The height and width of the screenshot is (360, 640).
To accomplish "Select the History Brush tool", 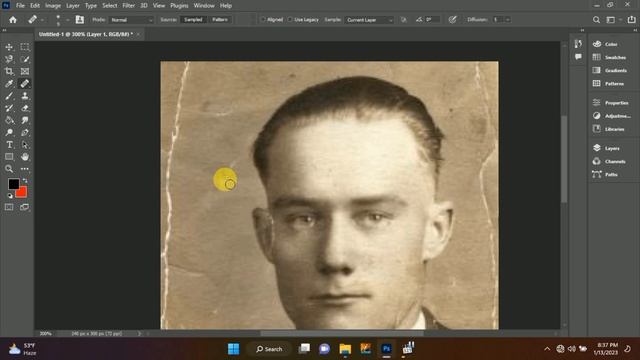I will tap(9, 108).
